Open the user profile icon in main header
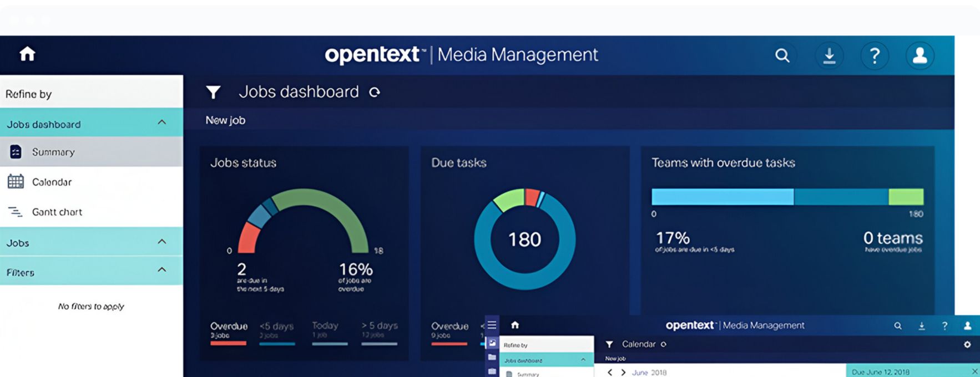 (x=920, y=55)
